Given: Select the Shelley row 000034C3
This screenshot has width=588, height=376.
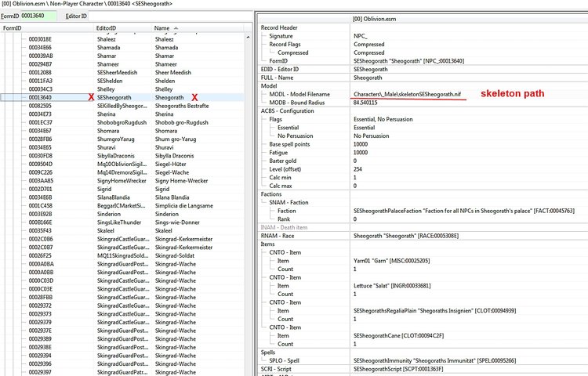Looking at the screenshot, I should point(122,89).
